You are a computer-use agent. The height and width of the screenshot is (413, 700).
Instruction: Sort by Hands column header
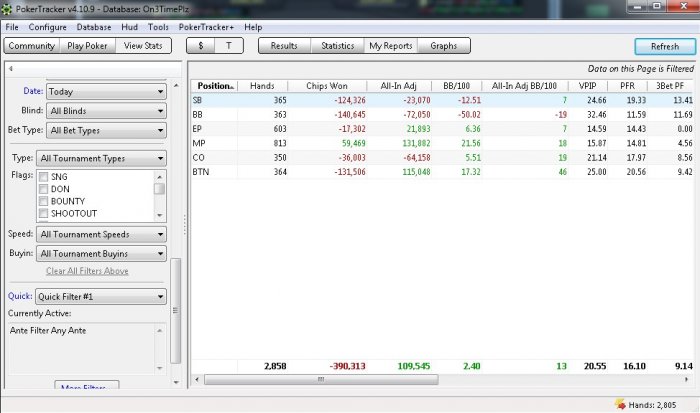tap(262, 86)
